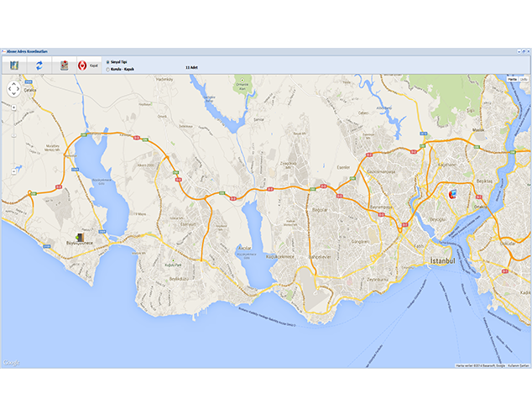Viewport: 532px width, 420px height.
Task: Zoom in using the plus button
Action: (14, 108)
